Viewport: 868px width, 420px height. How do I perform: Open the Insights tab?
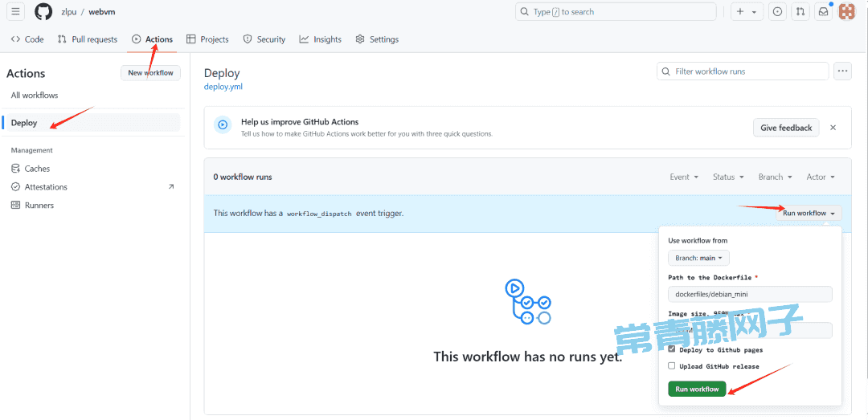point(321,39)
